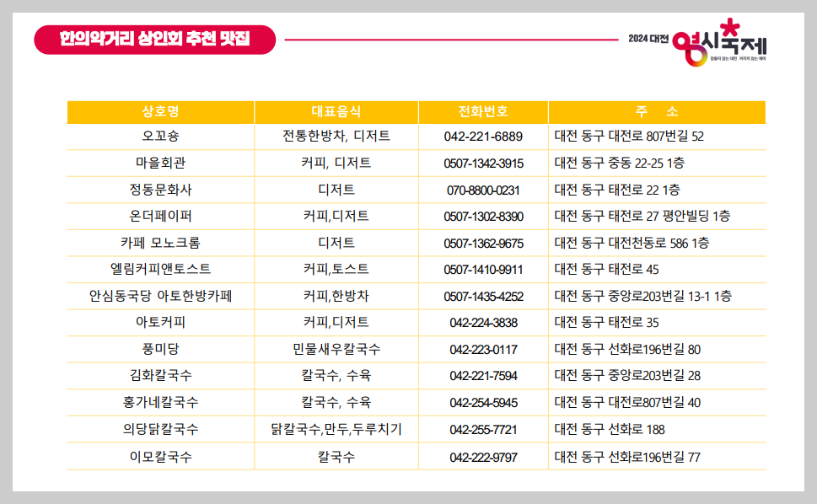817x504 pixels.
Task: Click the store name 온더페이퍼
Action: click(160, 216)
